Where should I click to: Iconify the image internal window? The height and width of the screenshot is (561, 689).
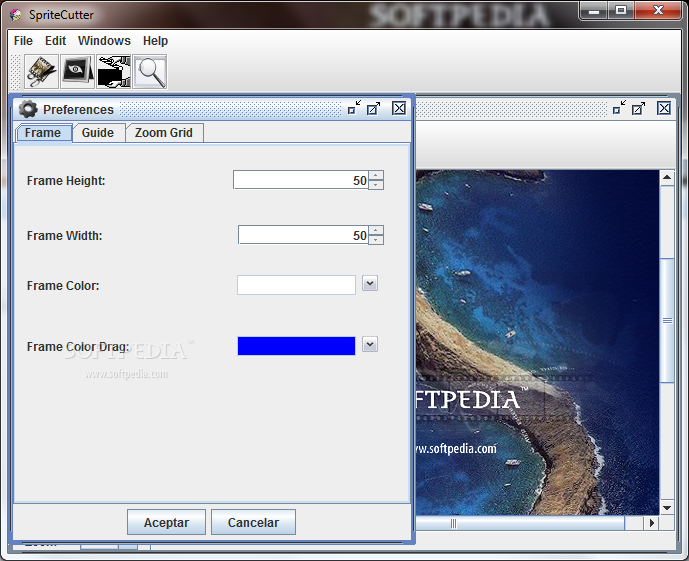point(619,108)
